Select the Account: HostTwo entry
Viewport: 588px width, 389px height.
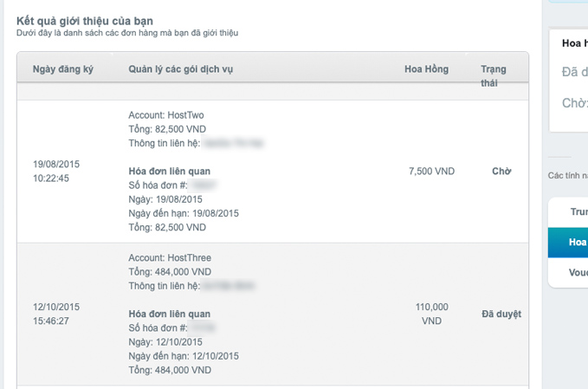[166, 115]
